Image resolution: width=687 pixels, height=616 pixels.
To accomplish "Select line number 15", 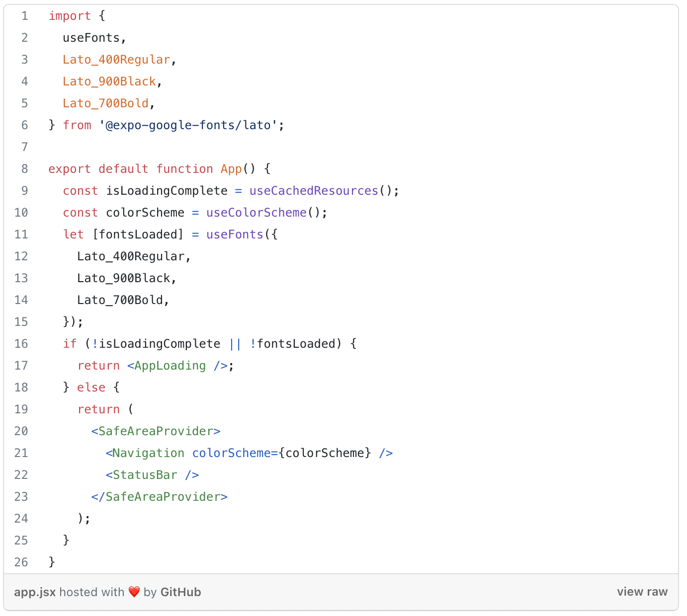I will click(21, 321).
